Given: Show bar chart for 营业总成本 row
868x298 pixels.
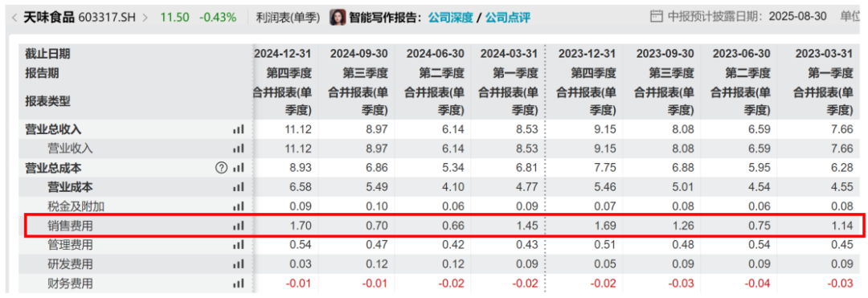Looking at the screenshot, I should click(x=238, y=168).
